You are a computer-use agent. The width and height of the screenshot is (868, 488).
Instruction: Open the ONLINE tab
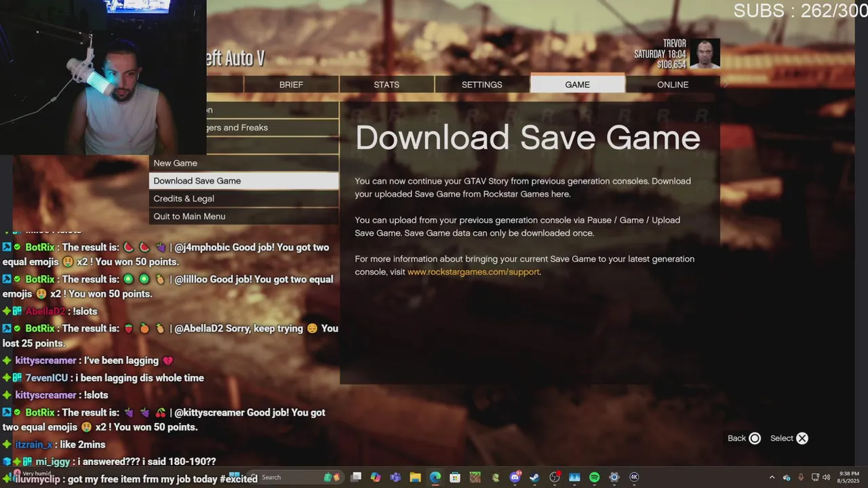pyautogui.click(x=673, y=85)
